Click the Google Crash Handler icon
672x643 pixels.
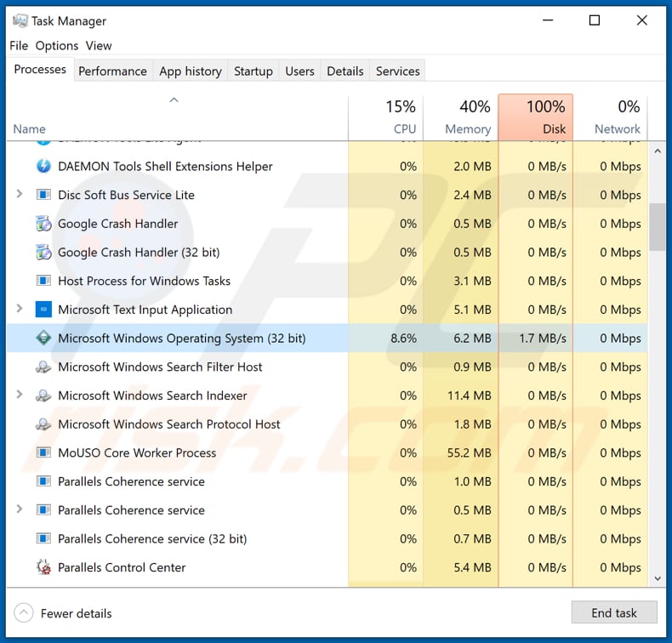[x=43, y=223]
